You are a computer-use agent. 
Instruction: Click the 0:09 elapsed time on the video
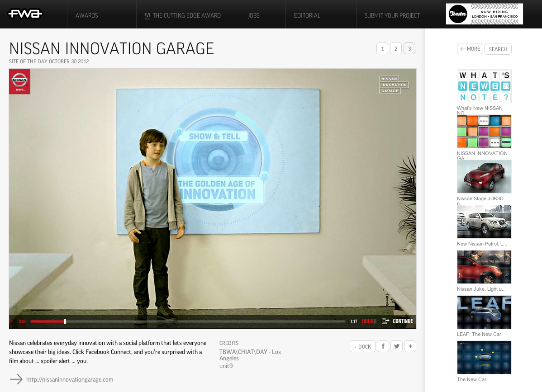23,321
